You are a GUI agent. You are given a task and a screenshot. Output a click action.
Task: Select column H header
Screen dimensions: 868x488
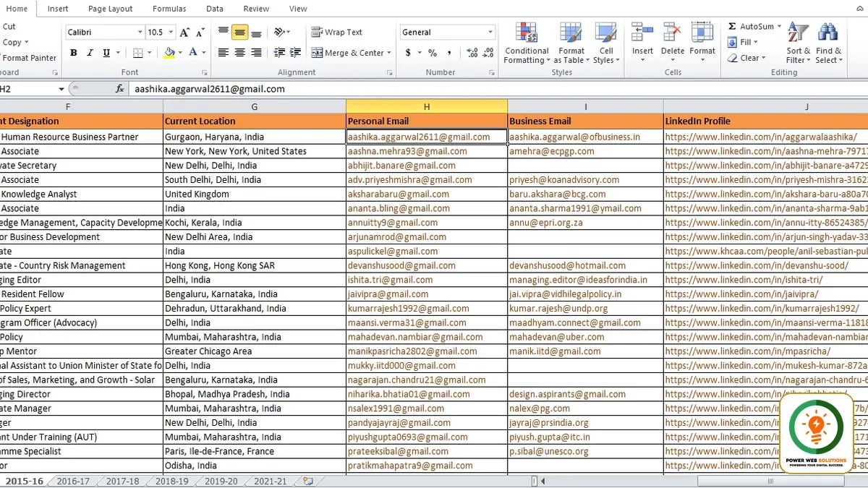(x=427, y=106)
